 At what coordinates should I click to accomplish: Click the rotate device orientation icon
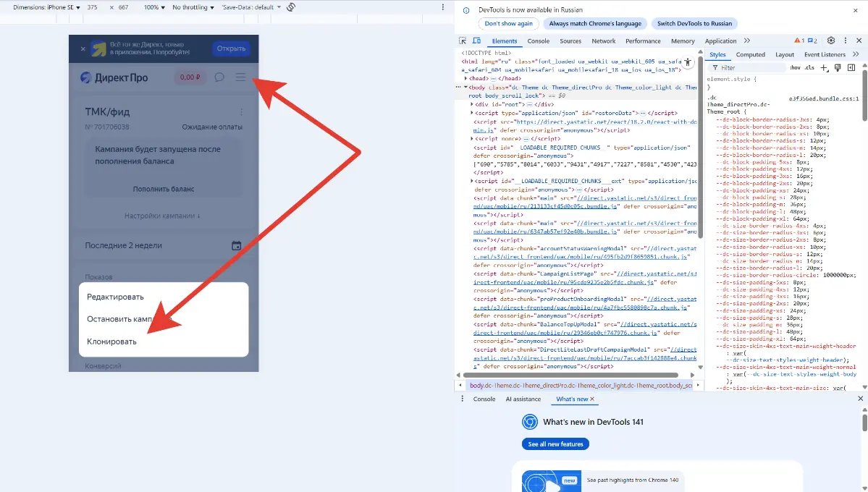(291, 7)
